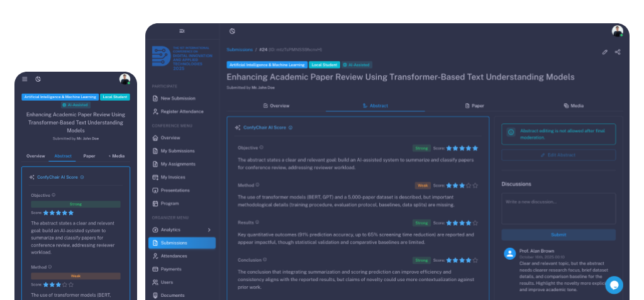Switch to Overview tab in mobile view
This screenshot has height=300, width=644.
[x=36, y=156]
